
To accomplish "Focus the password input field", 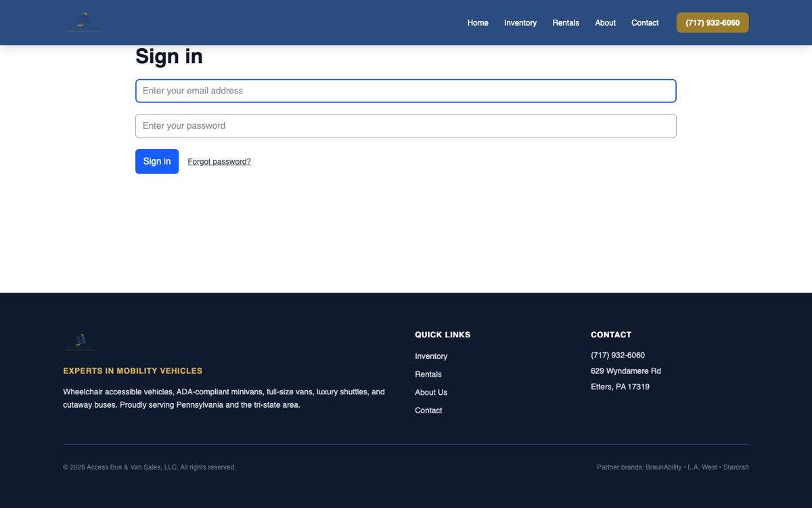I will tap(406, 126).
